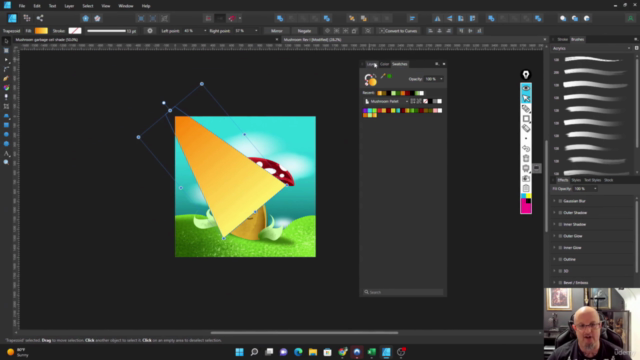640x360 pixels.
Task: Enable the Outer Glow effect checkbox
Action: [x=560, y=236]
